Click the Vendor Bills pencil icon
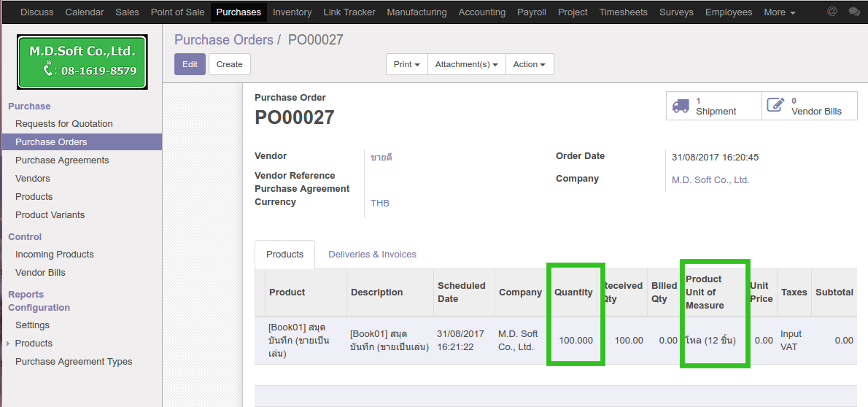868x407 pixels. click(775, 106)
